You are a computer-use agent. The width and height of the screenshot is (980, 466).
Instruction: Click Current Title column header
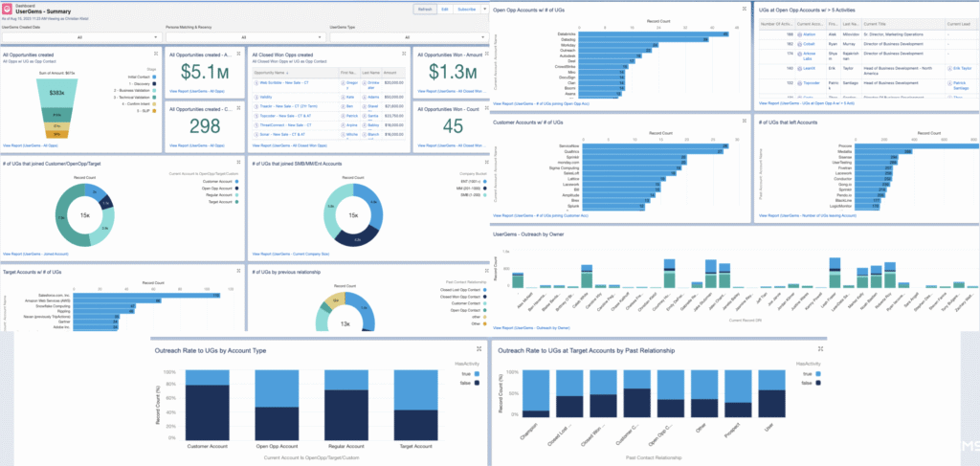tap(903, 24)
